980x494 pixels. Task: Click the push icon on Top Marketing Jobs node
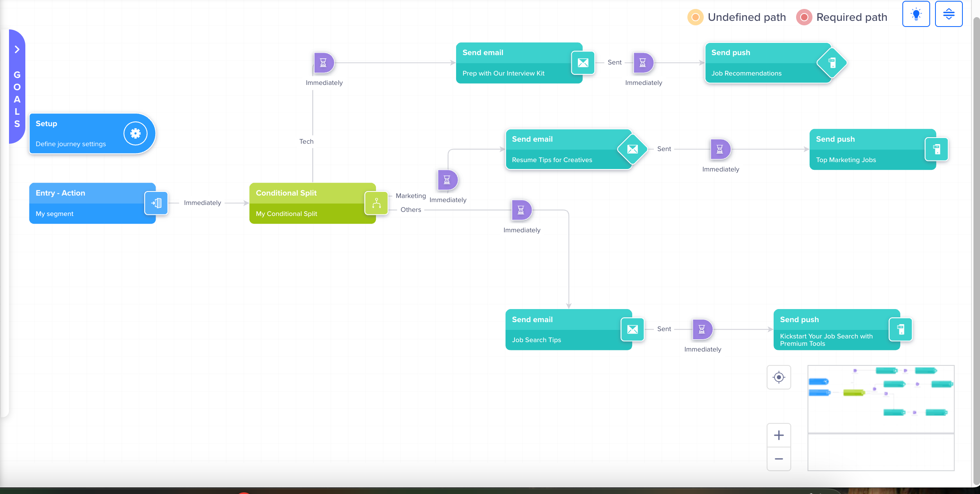937,149
